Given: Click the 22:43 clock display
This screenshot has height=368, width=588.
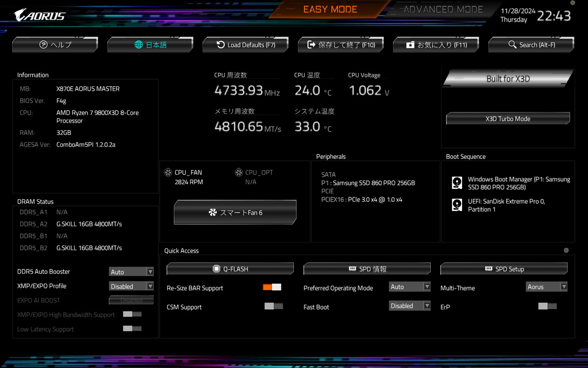Looking at the screenshot, I should click(x=554, y=16).
